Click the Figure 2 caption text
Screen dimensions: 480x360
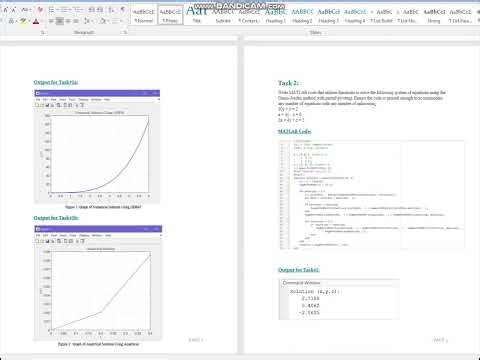click(98, 344)
